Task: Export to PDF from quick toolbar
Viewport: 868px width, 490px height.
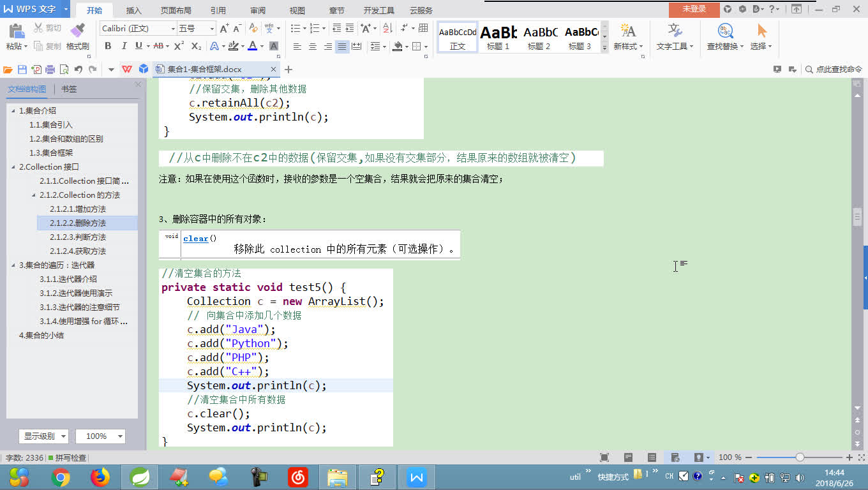Action: click(36, 70)
